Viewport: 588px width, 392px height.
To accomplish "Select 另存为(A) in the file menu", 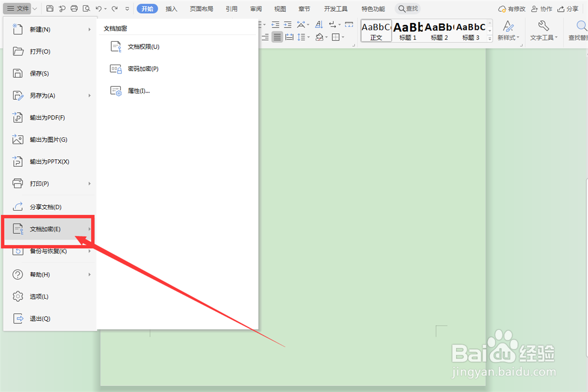I will coord(50,96).
